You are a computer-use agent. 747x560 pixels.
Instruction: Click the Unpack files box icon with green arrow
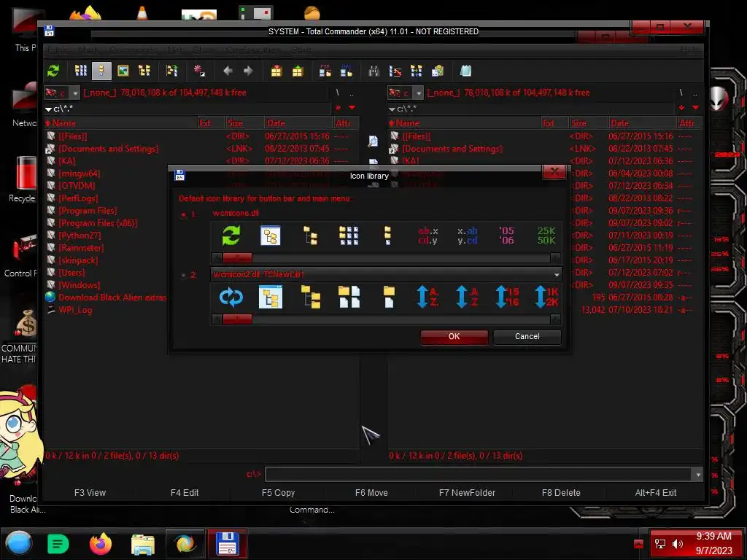(x=298, y=71)
